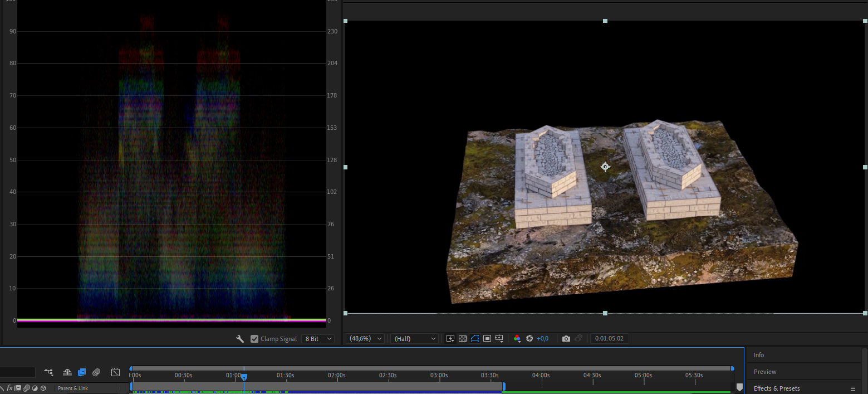Open Show Channel color management icon
Viewport: 868px width, 394px height.
tap(517, 339)
